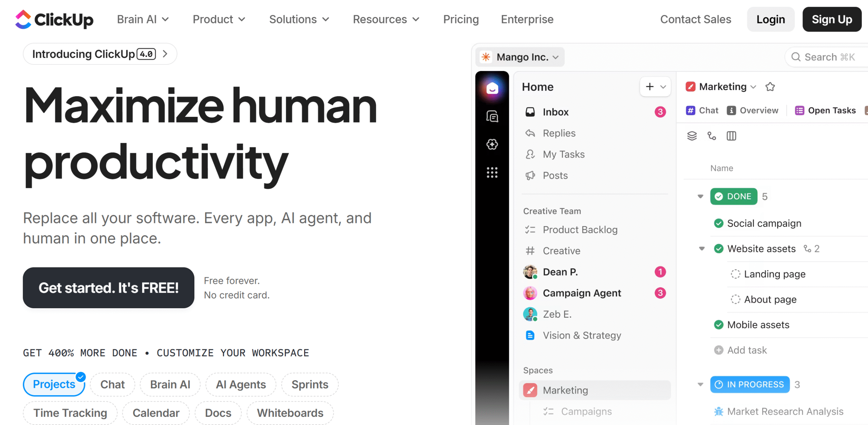Toggle the Landing page status circle

[735, 274]
